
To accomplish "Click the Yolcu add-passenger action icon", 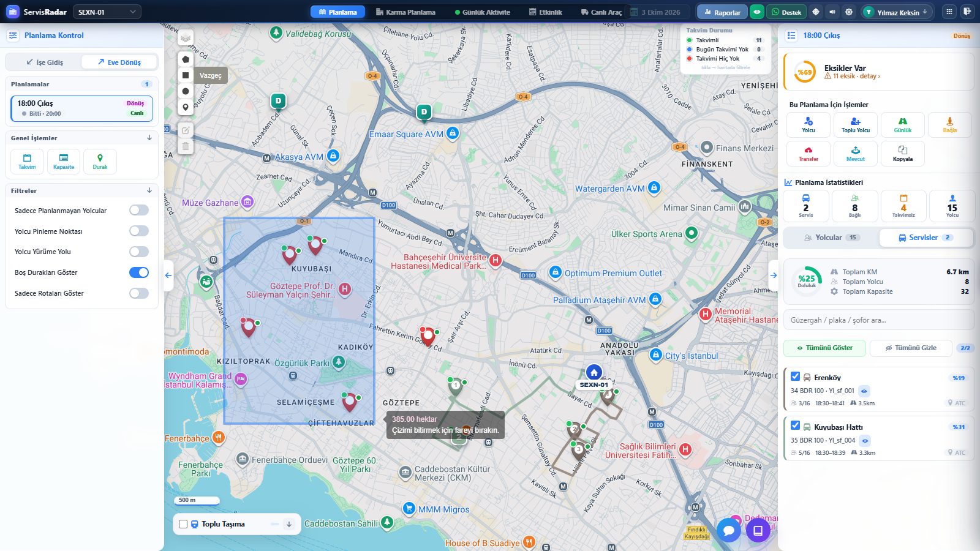I will coord(809,125).
